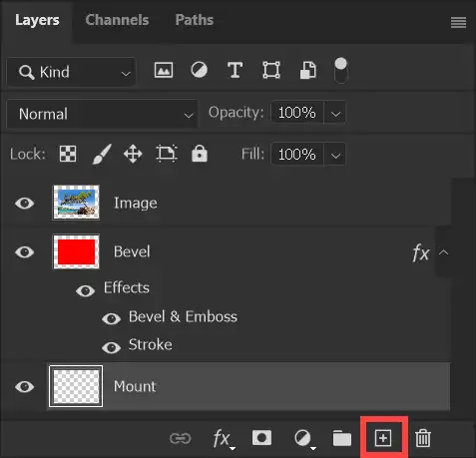Click the Opacity label scrubby slider
Screen dimensions: 476x458
(236, 113)
